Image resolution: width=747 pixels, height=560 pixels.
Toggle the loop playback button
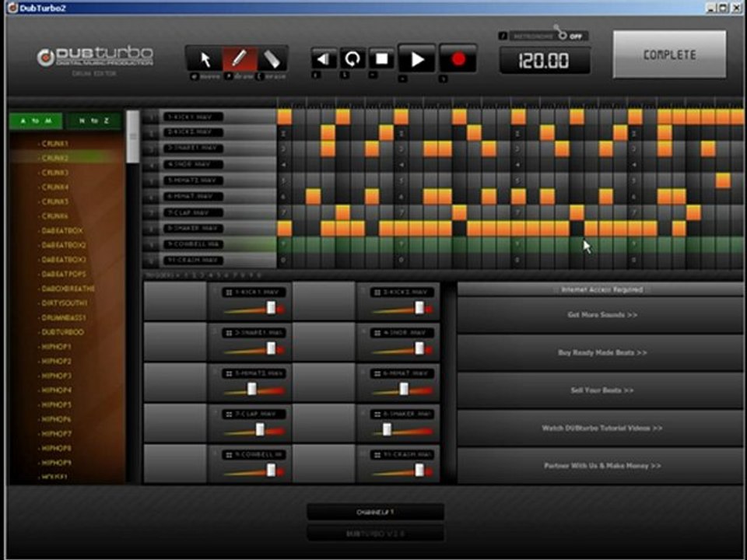point(352,59)
